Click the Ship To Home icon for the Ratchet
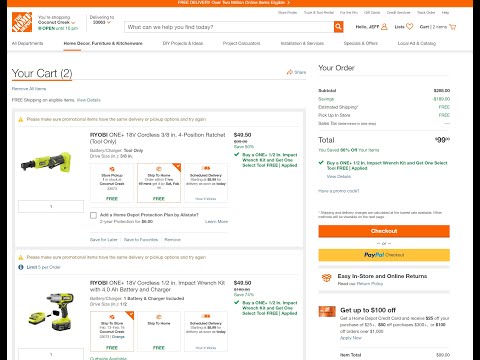Screen dimensions: 480x360 (x=159, y=169)
